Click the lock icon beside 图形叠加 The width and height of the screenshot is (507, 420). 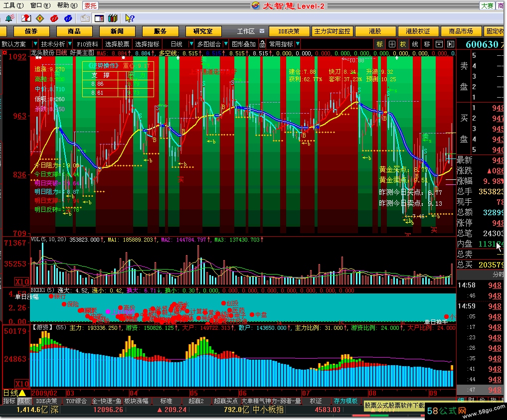(263, 44)
